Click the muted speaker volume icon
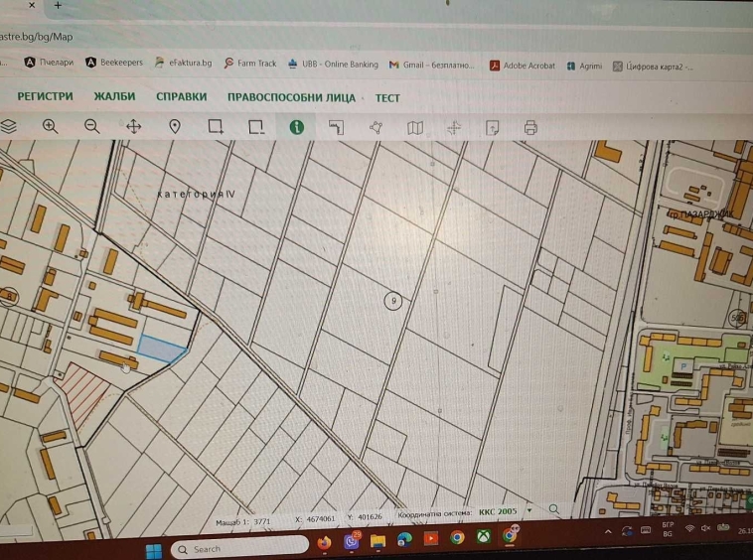Image resolution: width=753 pixels, height=560 pixels. [705, 528]
